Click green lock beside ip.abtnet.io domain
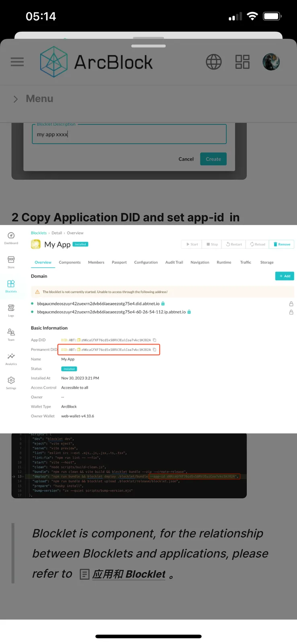Screen dimensions: 297x644 pos(189,312)
